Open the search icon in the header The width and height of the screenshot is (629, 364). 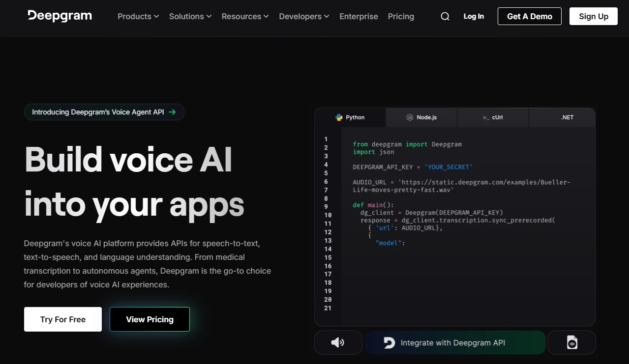[x=445, y=16]
